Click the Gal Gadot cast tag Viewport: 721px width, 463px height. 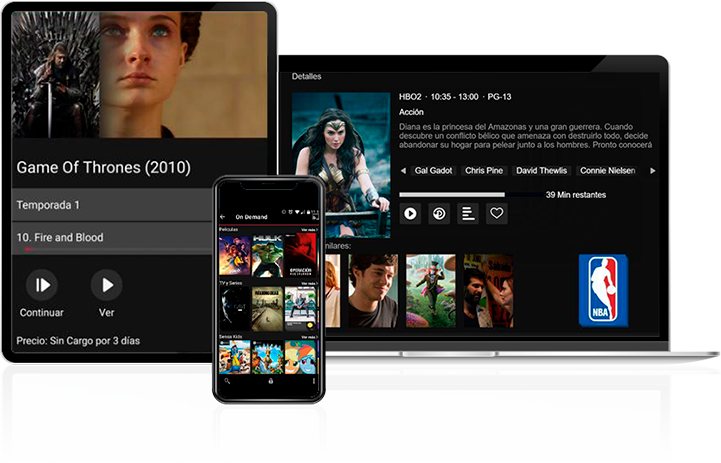433,171
